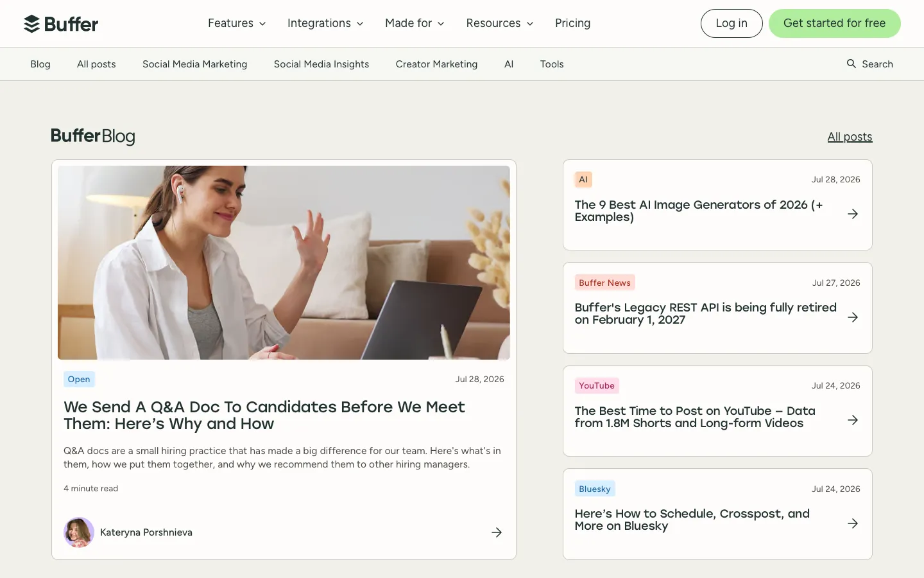Click the Buffer Blog heading
Screen dimensions: 924x578
pos(93,136)
